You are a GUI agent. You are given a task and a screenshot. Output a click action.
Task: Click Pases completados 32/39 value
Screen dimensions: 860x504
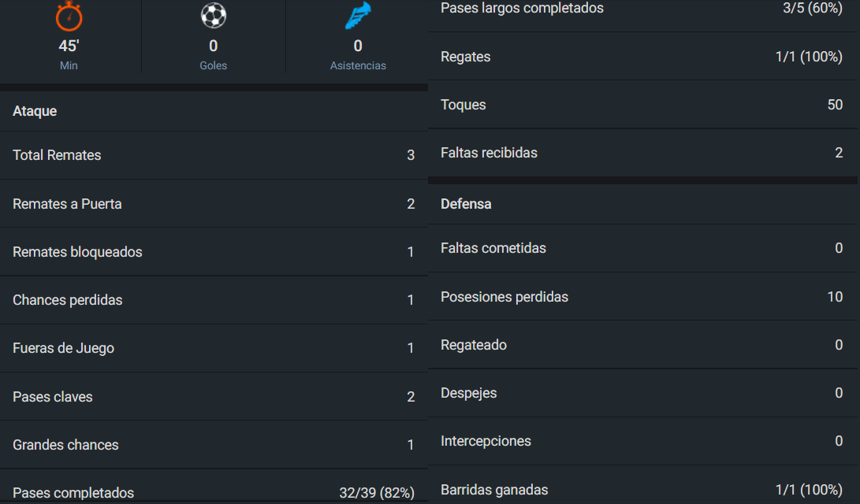point(377,493)
